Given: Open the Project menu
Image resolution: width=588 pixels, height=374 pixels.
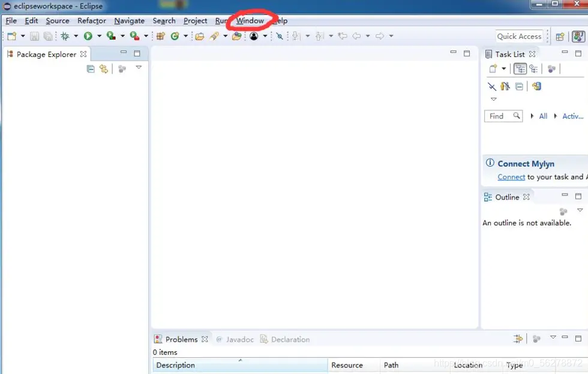Looking at the screenshot, I should coord(195,20).
